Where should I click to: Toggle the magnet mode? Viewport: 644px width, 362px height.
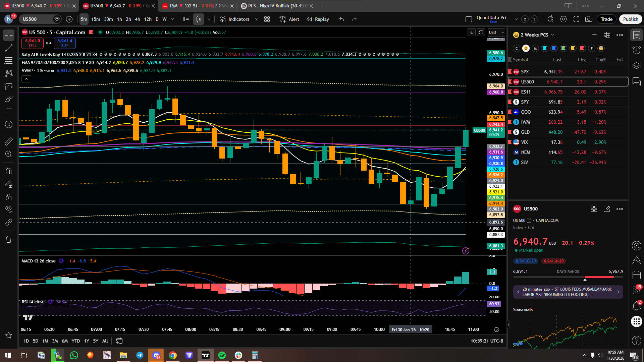point(9,171)
